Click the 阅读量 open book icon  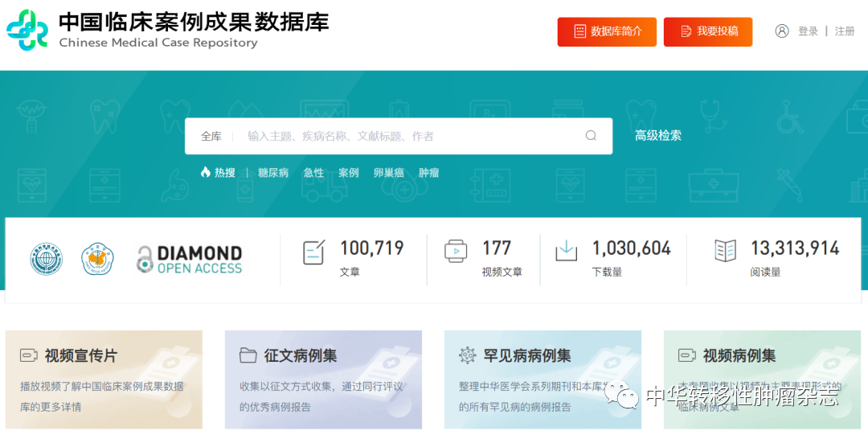725,251
